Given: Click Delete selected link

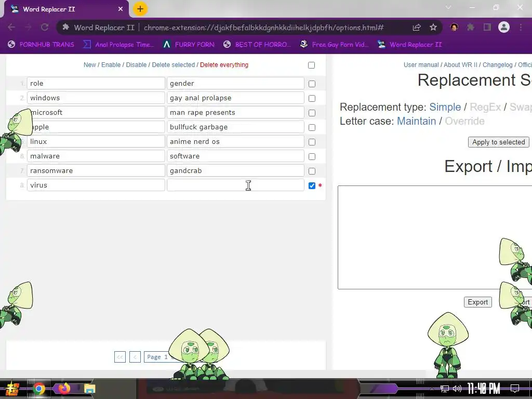Looking at the screenshot, I should coord(174,65).
